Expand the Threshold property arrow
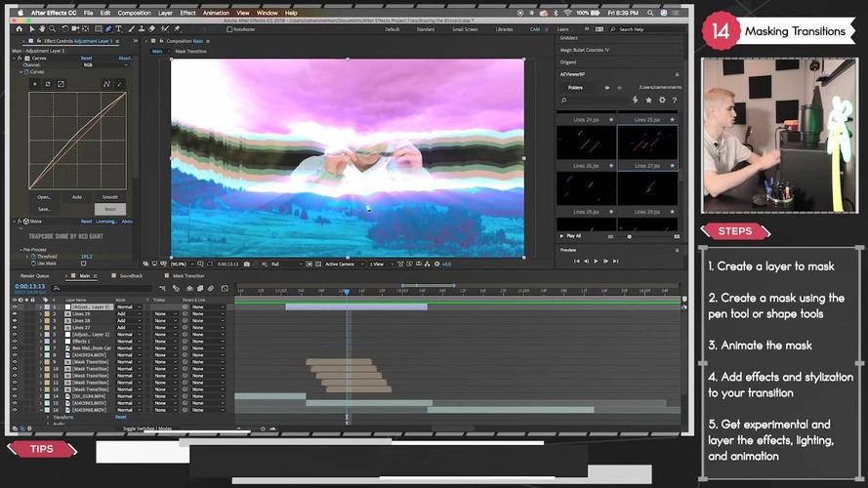The image size is (868, 488). 27,257
